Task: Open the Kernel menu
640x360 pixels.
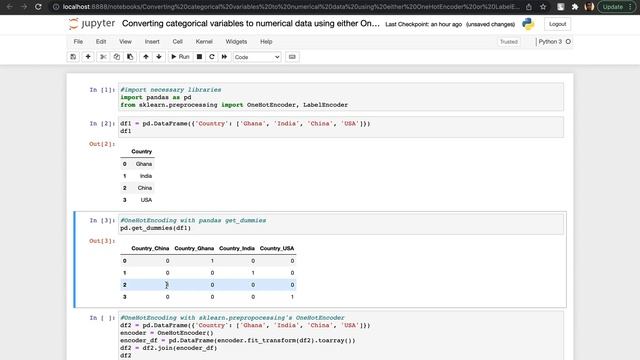Action: (x=204, y=42)
